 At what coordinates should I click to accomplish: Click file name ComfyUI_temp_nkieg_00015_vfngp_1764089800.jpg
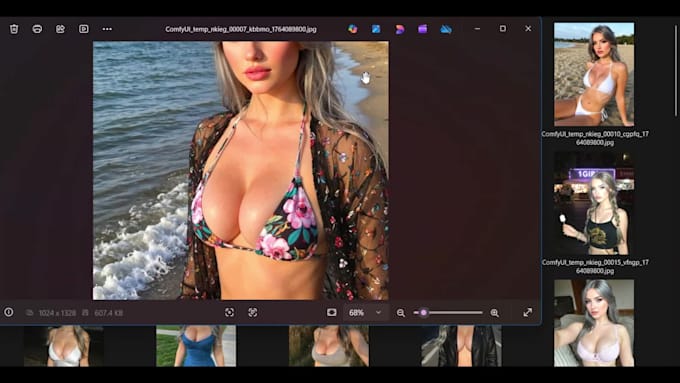(x=595, y=266)
